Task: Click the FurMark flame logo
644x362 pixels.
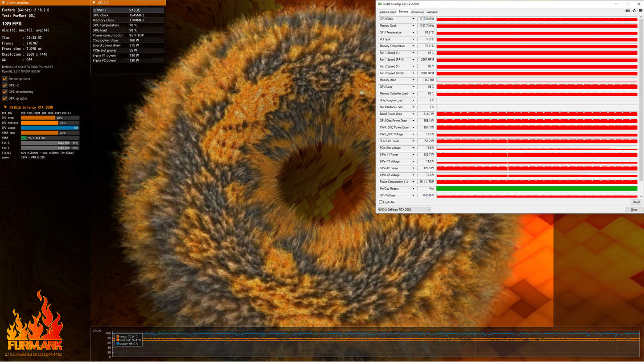Action: pyautogui.click(x=34, y=321)
